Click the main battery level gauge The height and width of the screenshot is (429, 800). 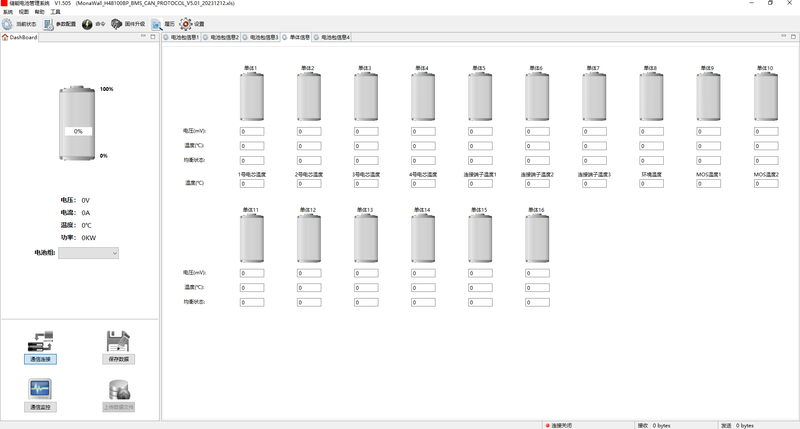pyautogui.click(x=77, y=123)
